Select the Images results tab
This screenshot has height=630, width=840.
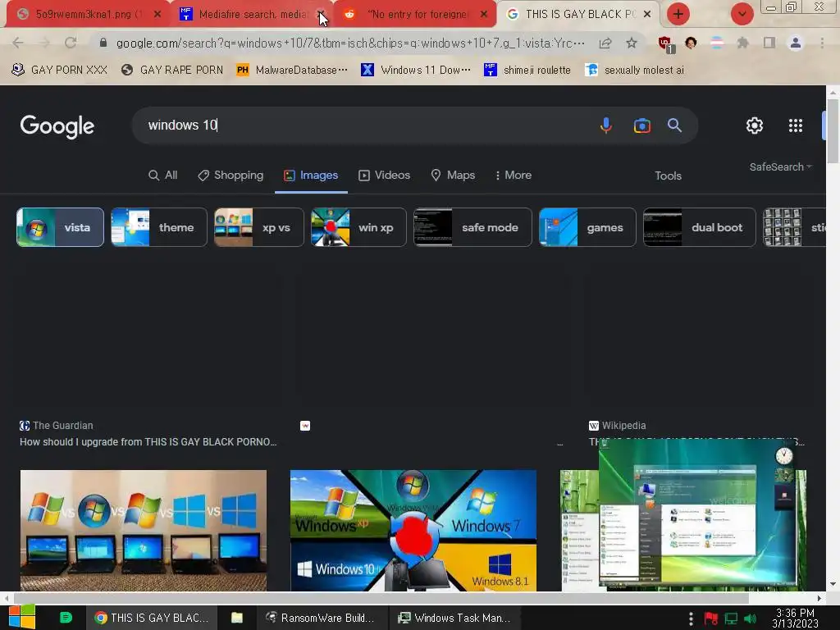click(x=311, y=176)
